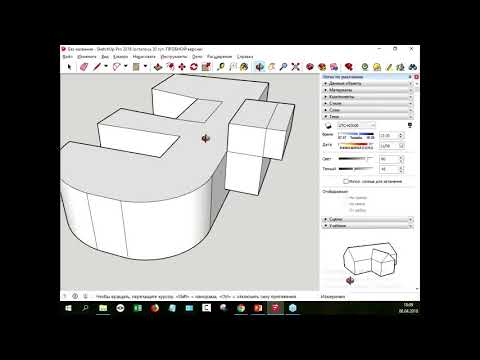
Task: Open the date calendar picker button
Action: pos(402,146)
